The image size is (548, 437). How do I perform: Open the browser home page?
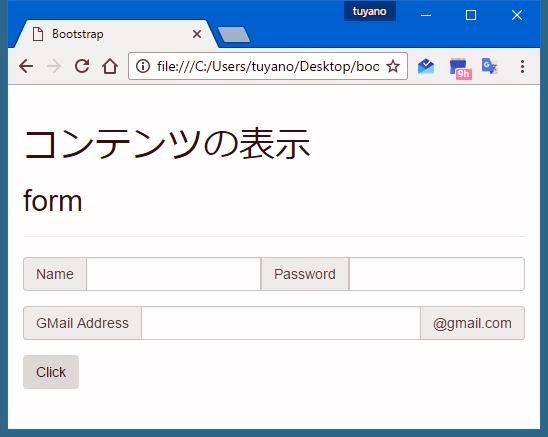110,66
